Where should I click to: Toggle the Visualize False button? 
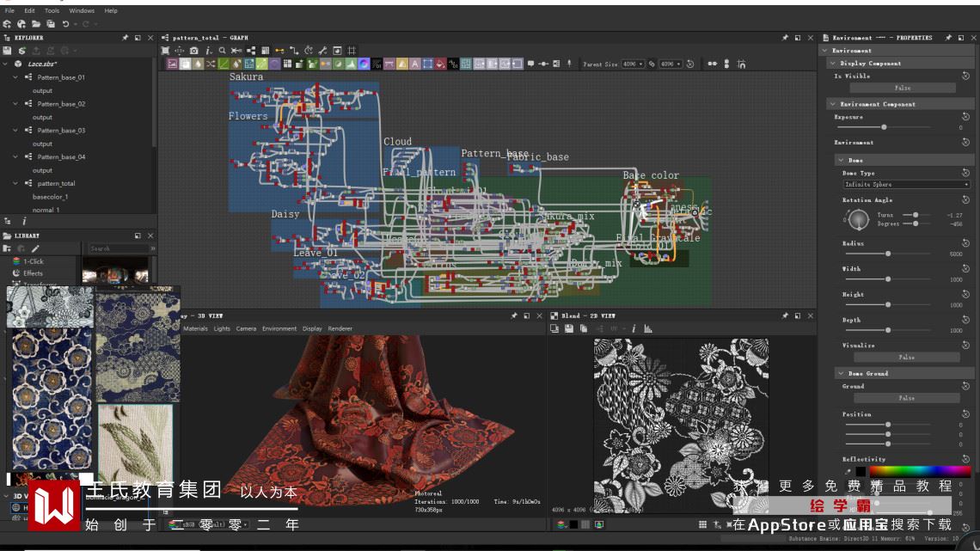click(x=906, y=357)
